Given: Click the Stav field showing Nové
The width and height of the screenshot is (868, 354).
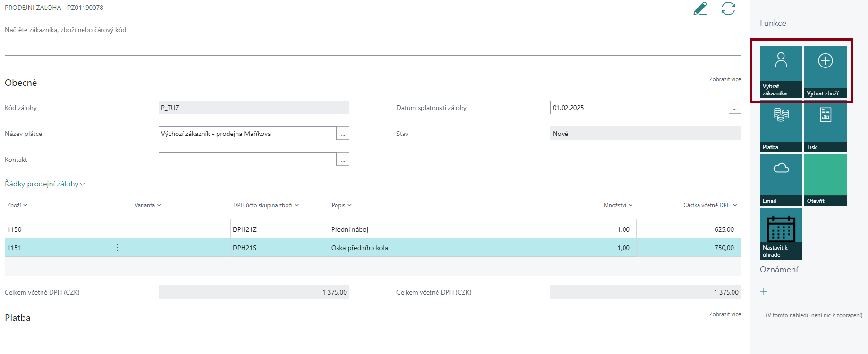Looking at the screenshot, I should 646,134.
